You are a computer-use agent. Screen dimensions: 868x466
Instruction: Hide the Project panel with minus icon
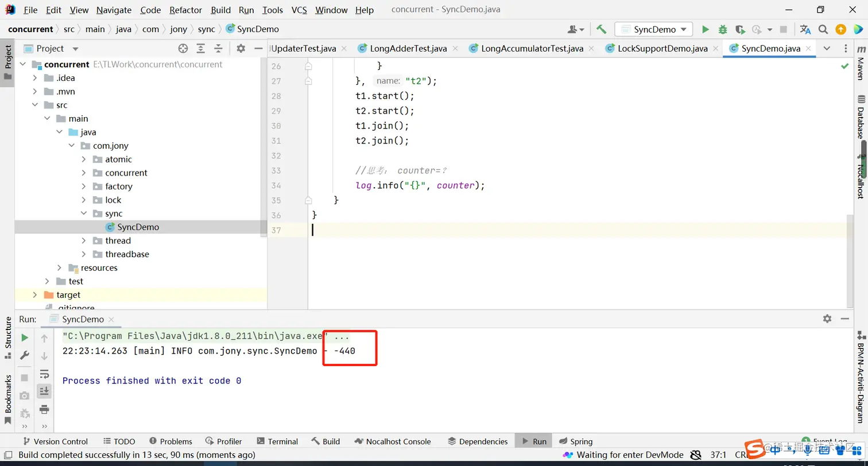(258, 49)
